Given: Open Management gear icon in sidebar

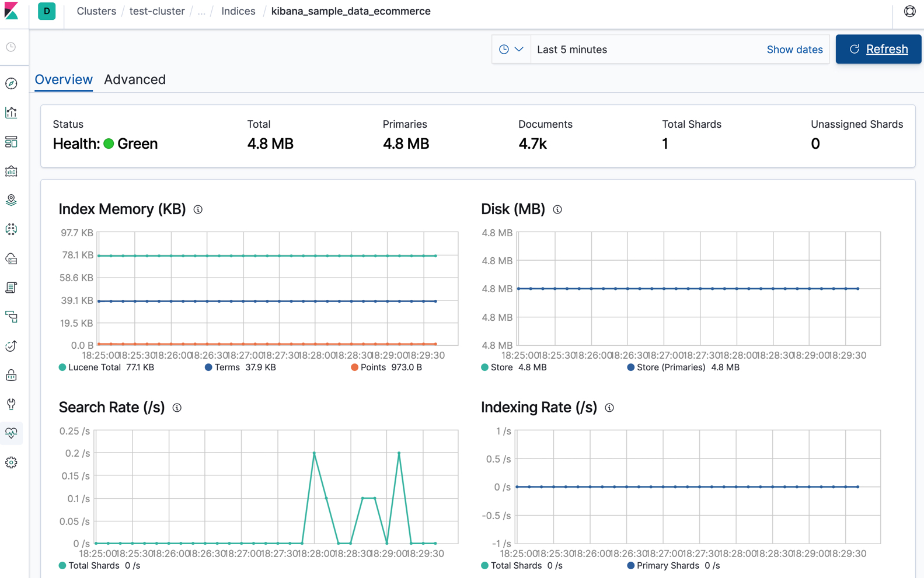Looking at the screenshot, I should (11, 463).
